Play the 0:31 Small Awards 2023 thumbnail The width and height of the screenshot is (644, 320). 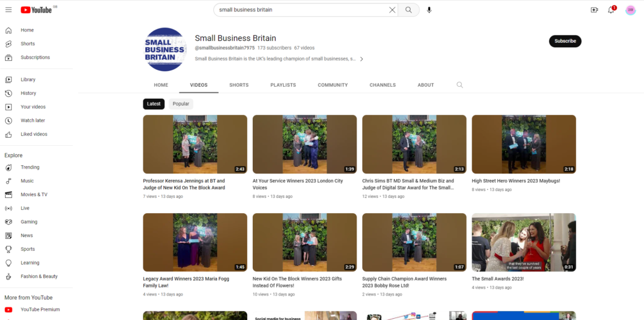(x=524, y=243)
